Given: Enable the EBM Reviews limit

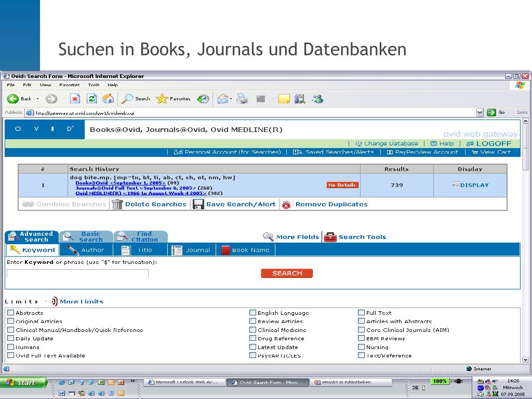Looking at the screenshot, I should 362,338.
